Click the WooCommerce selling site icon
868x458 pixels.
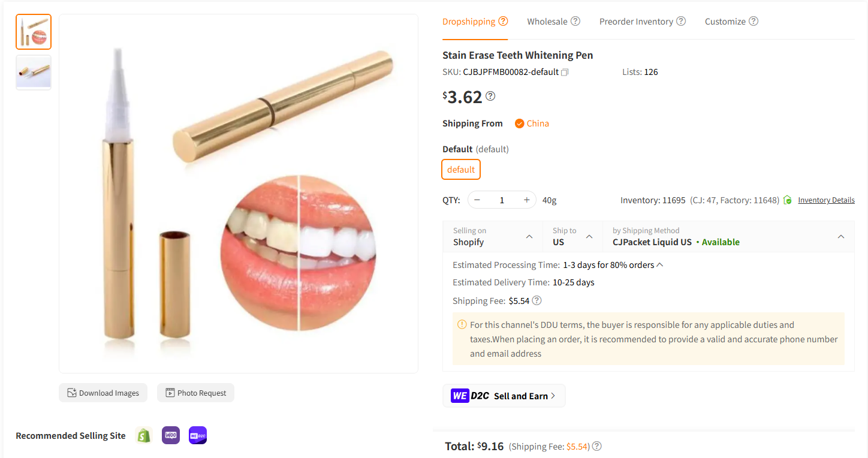click(170, 435)
